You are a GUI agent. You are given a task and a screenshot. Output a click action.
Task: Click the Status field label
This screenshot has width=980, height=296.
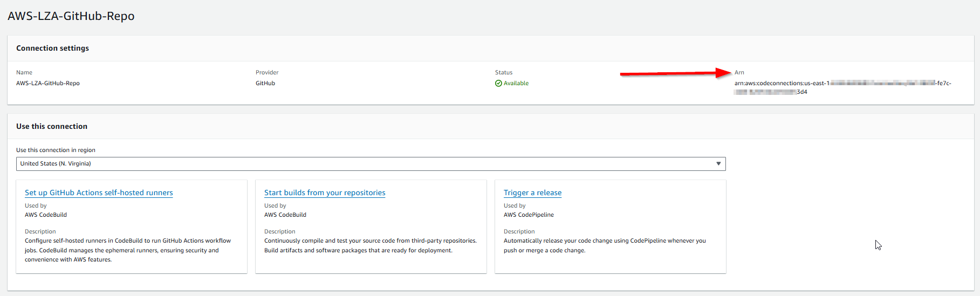coord(504,72)
